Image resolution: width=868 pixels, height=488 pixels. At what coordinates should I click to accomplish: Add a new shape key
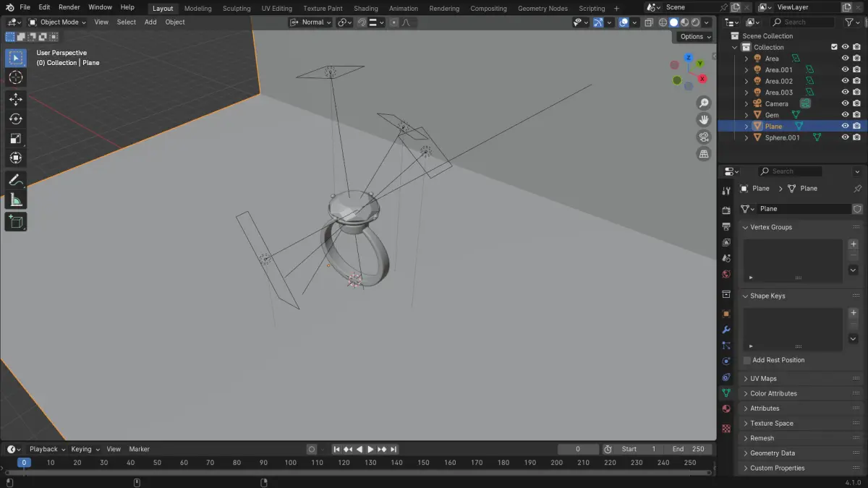tap(854, 313)
